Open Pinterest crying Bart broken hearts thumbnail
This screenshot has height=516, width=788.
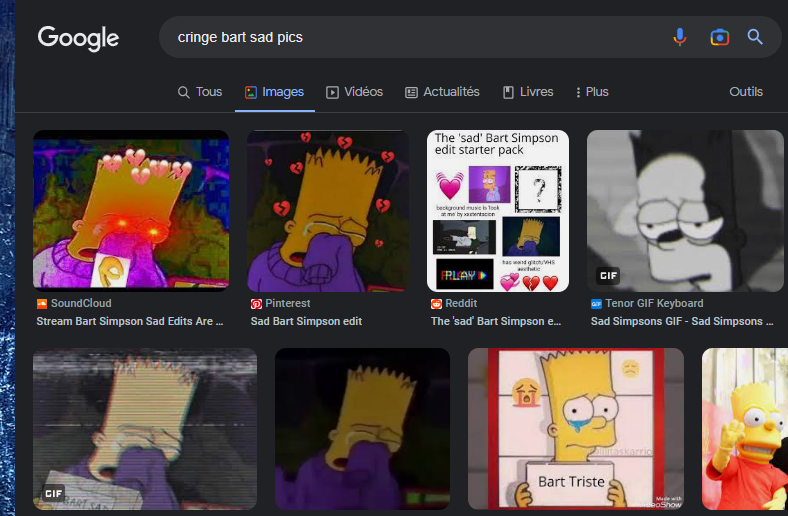pyautogui.click(x=328, y=211)
